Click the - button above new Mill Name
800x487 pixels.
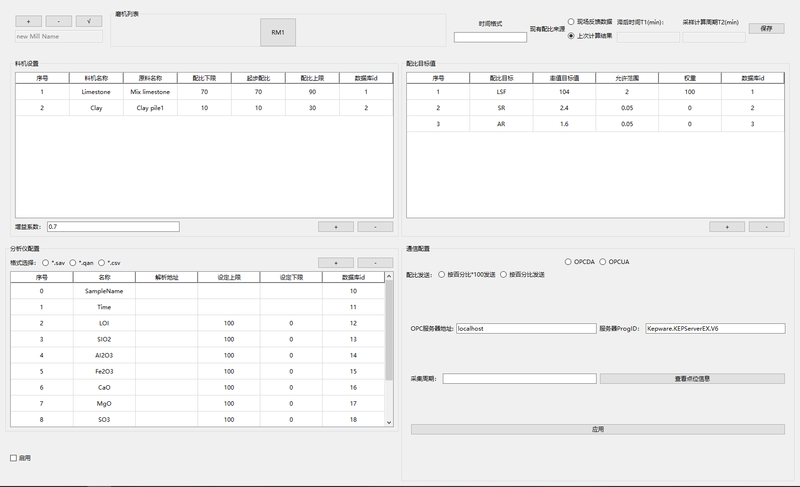(x=59, y=21)
